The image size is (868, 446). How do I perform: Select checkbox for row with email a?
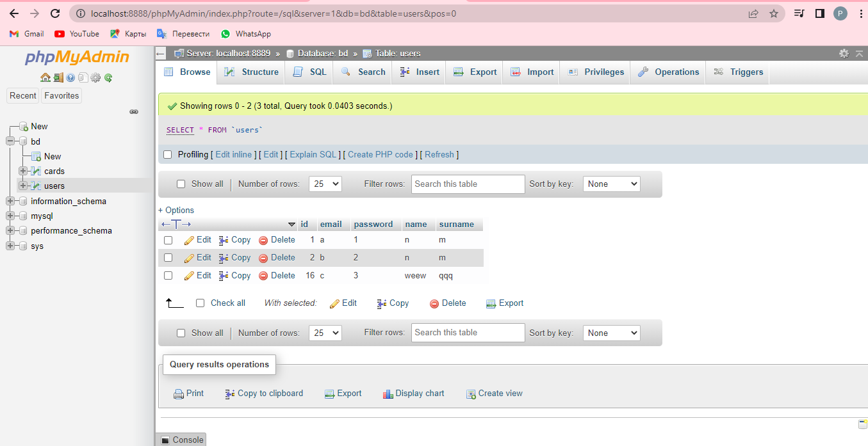(168, 240)
